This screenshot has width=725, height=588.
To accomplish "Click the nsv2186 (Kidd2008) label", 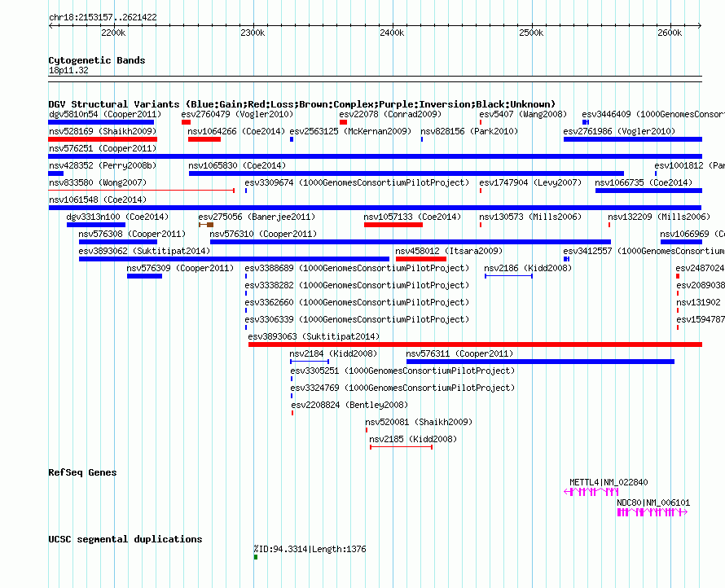I will point(528,268).
